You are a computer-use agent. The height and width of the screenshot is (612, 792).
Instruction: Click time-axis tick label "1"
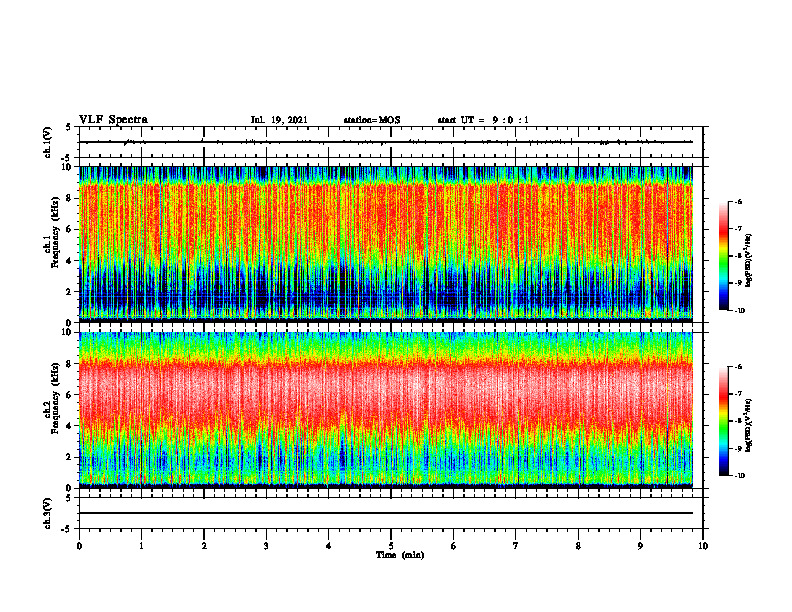pyautogui.click(x=141, y=546)
